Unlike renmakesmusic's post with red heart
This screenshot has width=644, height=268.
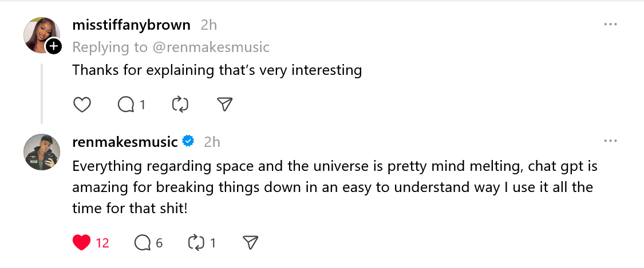click(82, 243)
